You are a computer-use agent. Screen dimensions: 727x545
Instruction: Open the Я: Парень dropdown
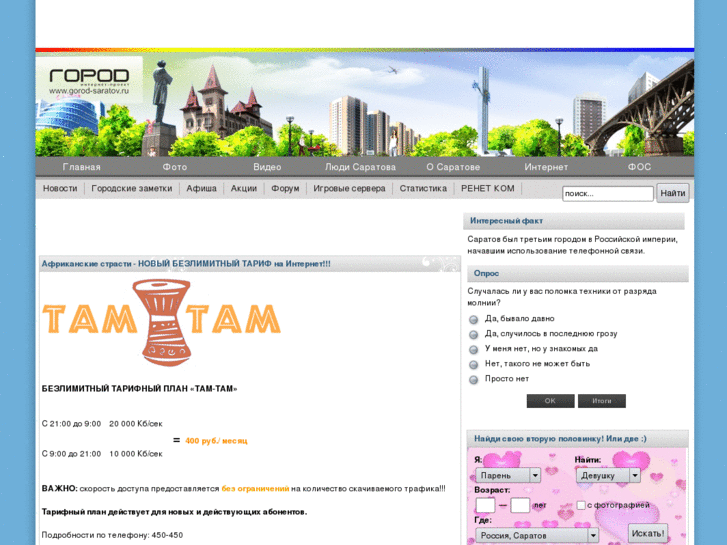508,475
